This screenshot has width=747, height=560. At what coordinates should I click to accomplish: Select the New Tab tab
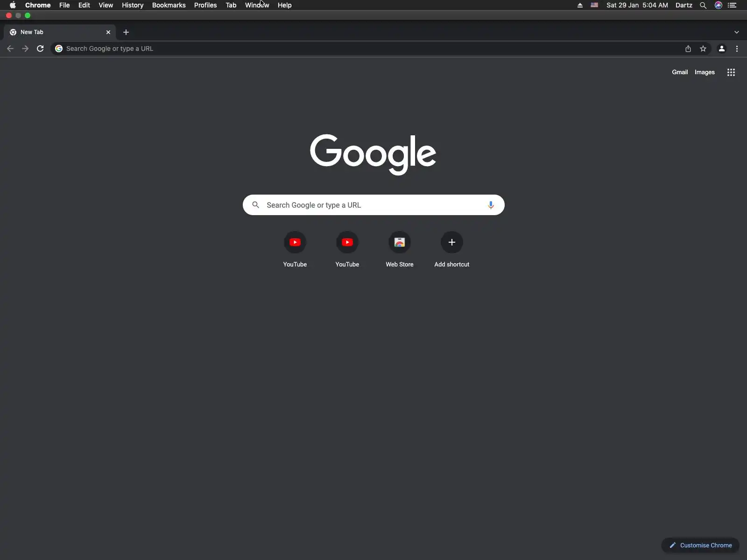coord(60,32)
